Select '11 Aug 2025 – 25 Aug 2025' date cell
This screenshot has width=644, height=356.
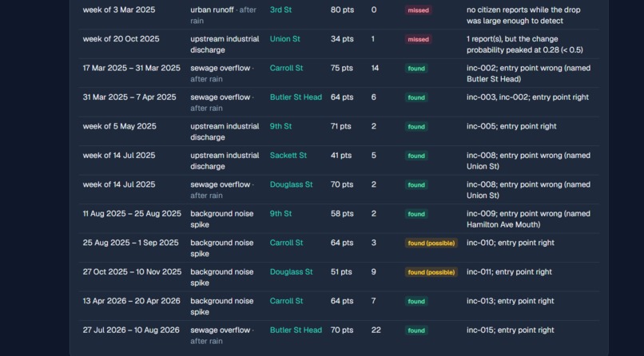click(x=132, y=214)
